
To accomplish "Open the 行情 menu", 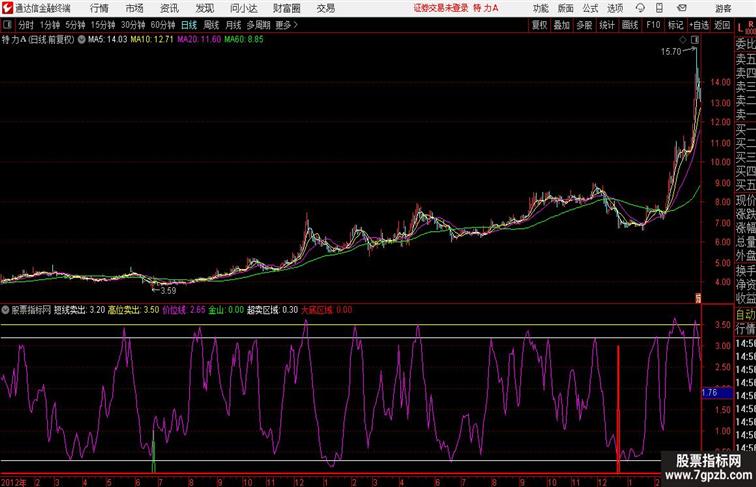I will (x=99, y=8).
